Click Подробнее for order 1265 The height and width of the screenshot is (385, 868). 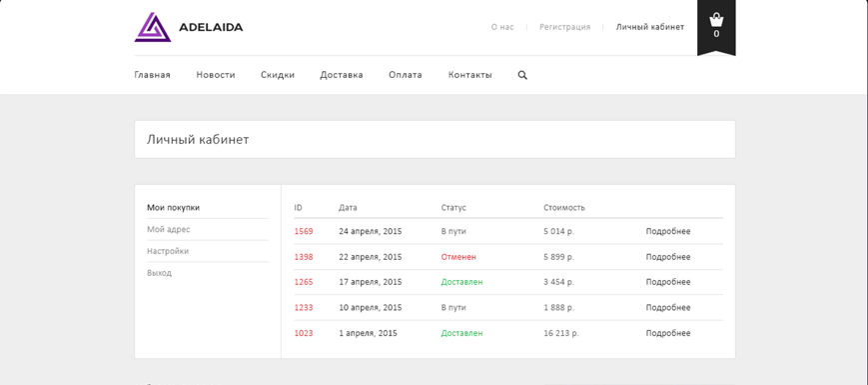click(668, 282)
